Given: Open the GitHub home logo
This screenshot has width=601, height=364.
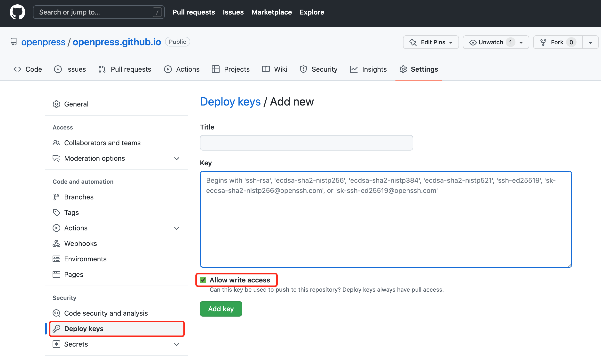Looking at the screenshot, I should [x=17, y=12].
